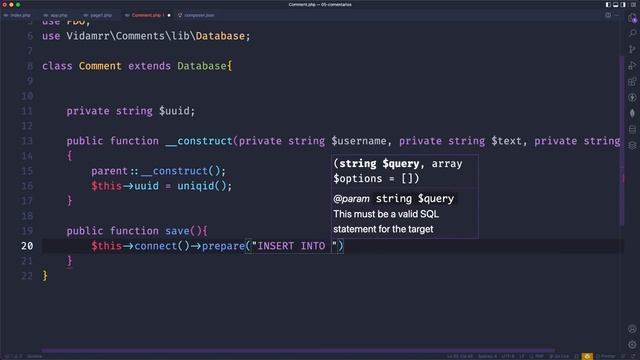Open customize layout button in title bar
This screenshot has width=640, height=360.
click(x=633, y=4)
